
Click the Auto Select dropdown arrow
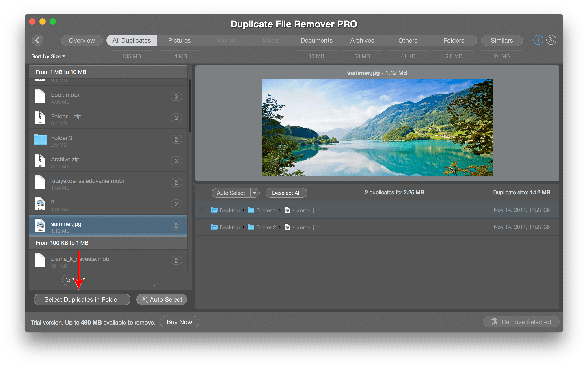tap(254, 193)
